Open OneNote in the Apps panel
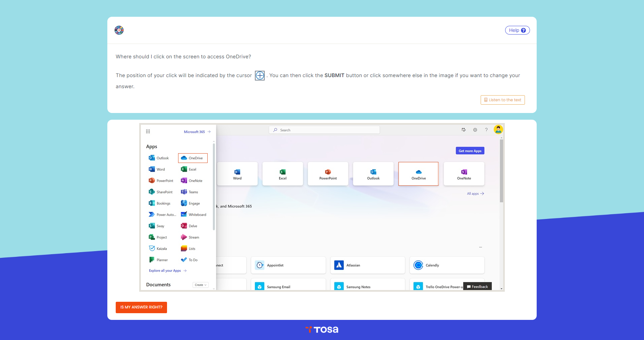This screenshot has width=644, height=340. [192, 181]
